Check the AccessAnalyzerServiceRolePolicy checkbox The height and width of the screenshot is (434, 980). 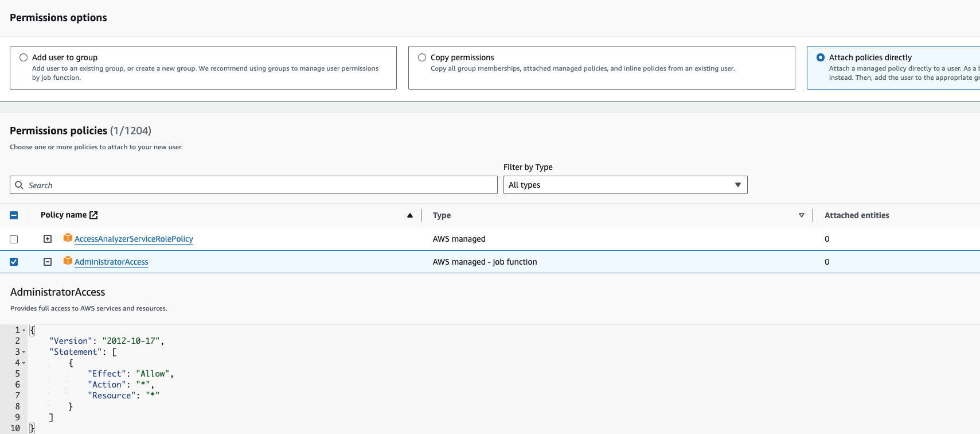pyautogui.click(x=14, y=239)
